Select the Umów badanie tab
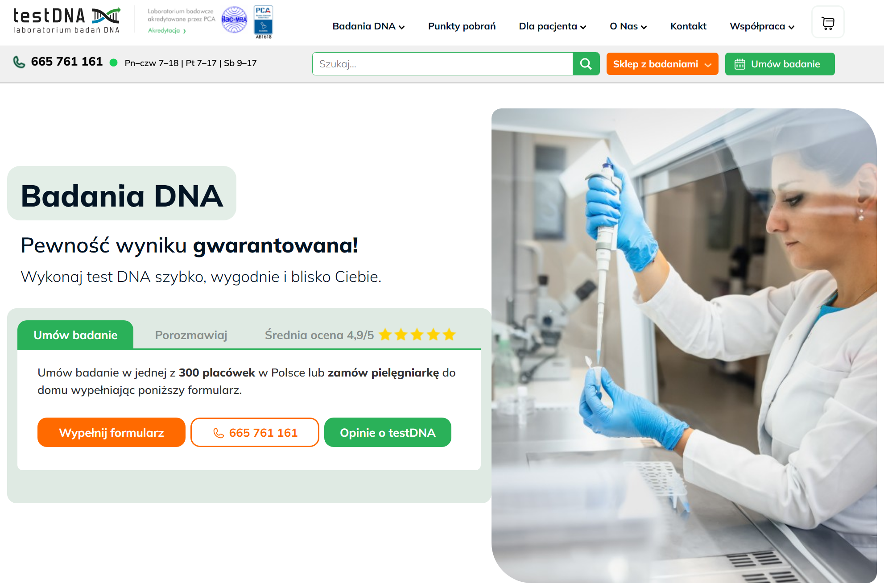 pos(75,335)
